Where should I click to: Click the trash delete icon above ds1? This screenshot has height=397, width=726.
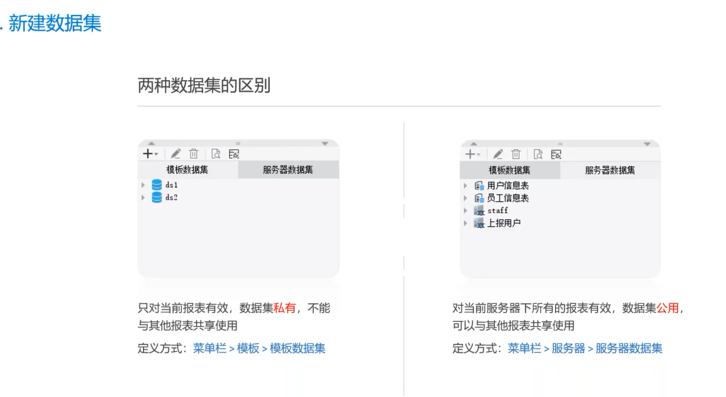[x=194, y=154]
